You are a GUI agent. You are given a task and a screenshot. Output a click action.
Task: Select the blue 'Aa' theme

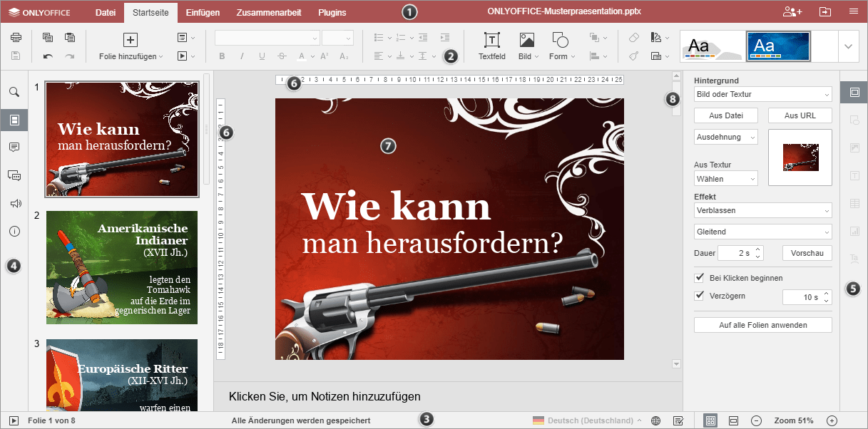[778, 46]
